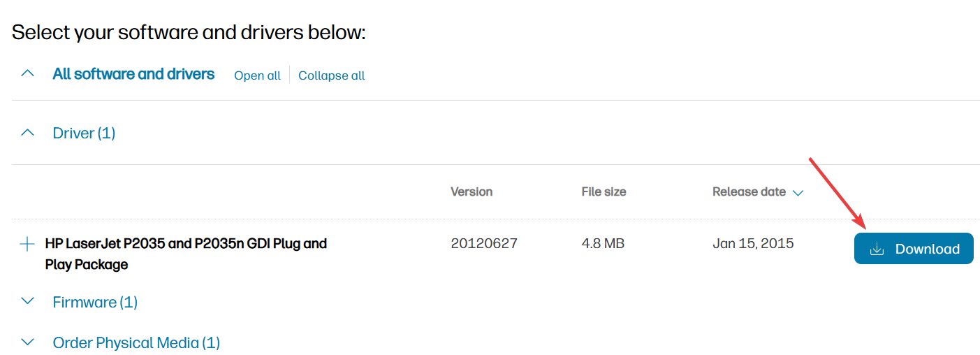
Task: Expand the Order Physical Media chevron icon
Action: click(27, 342)
